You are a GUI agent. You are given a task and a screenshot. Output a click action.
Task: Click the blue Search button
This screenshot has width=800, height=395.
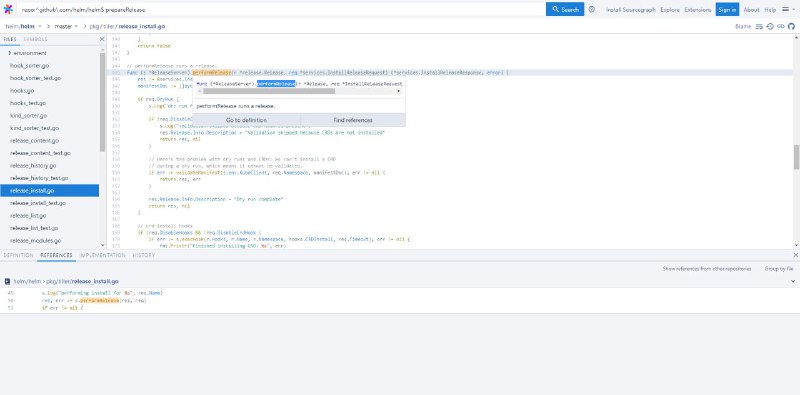[565, 9]
